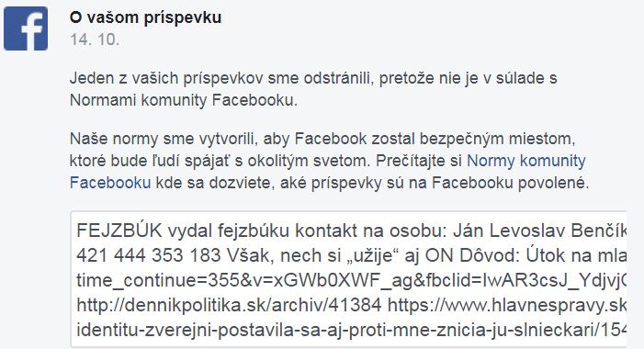Click the 'time_continue=355' URL fragment line
The image size is (644, 349).
coord(351,280)
